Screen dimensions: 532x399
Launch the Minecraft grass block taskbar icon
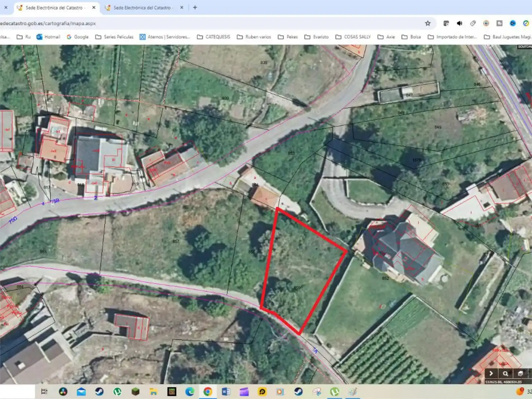[x=136, y=392]
